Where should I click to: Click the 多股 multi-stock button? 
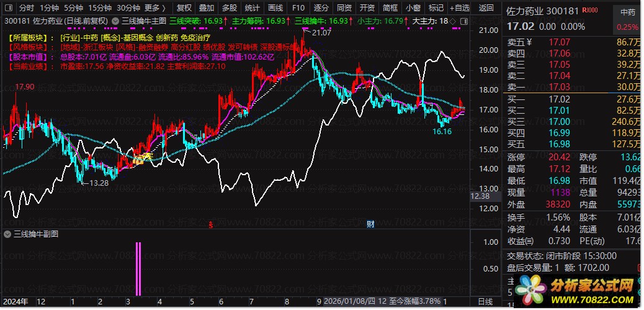[230, 8]
